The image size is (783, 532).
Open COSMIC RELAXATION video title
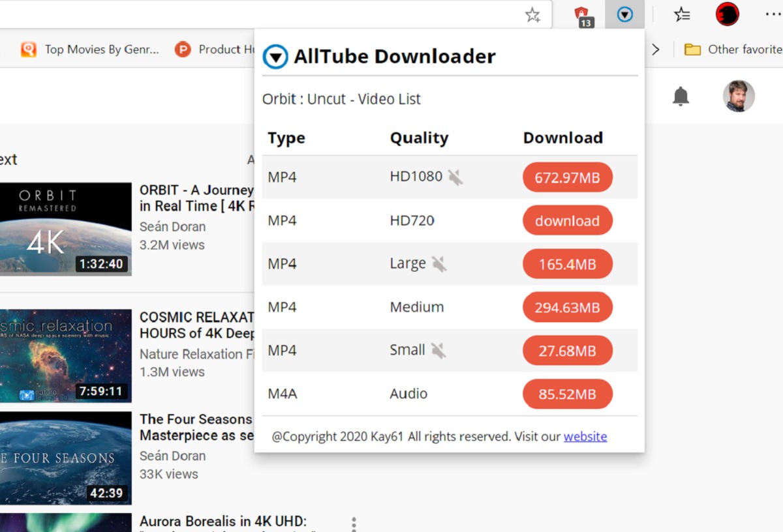[x=196, y=325]
